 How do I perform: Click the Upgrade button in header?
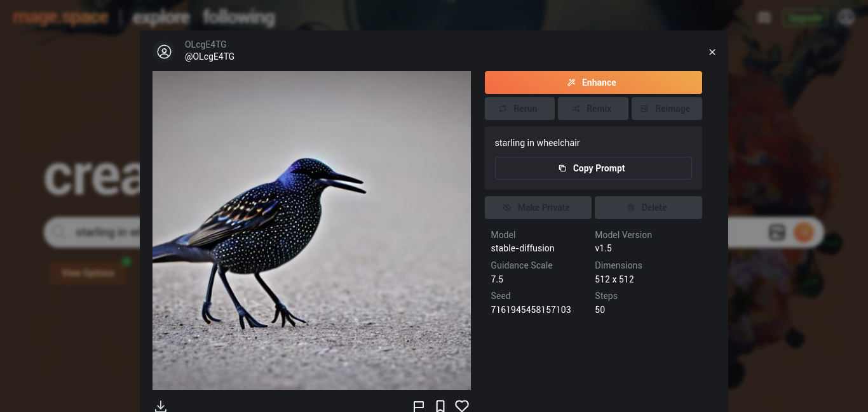(x=804, y=18)
